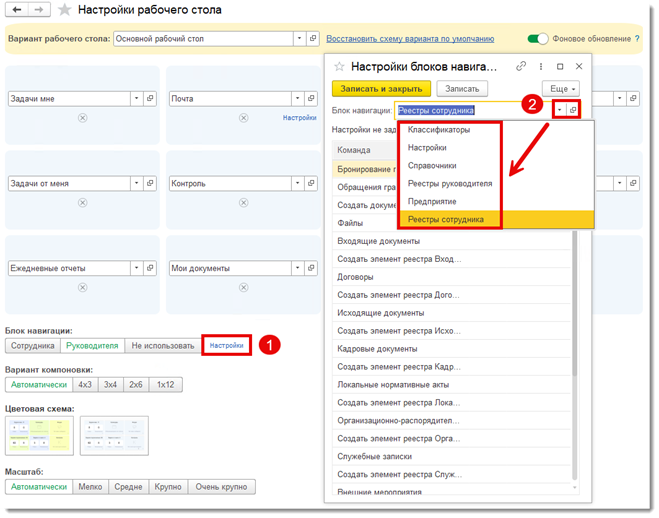Select the Не использовать navigation block option
The height and width of the screenshot is (518, 659).
163,346
